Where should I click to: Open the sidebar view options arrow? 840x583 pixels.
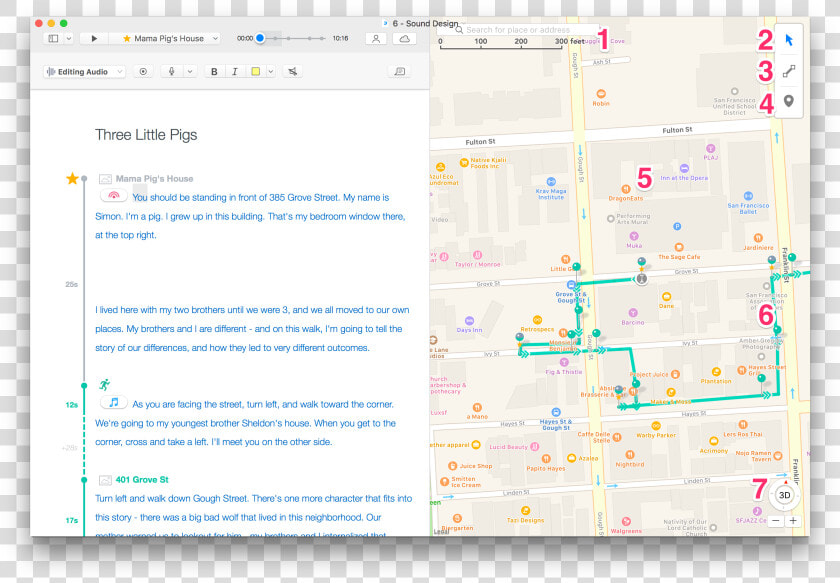(69, 39)
